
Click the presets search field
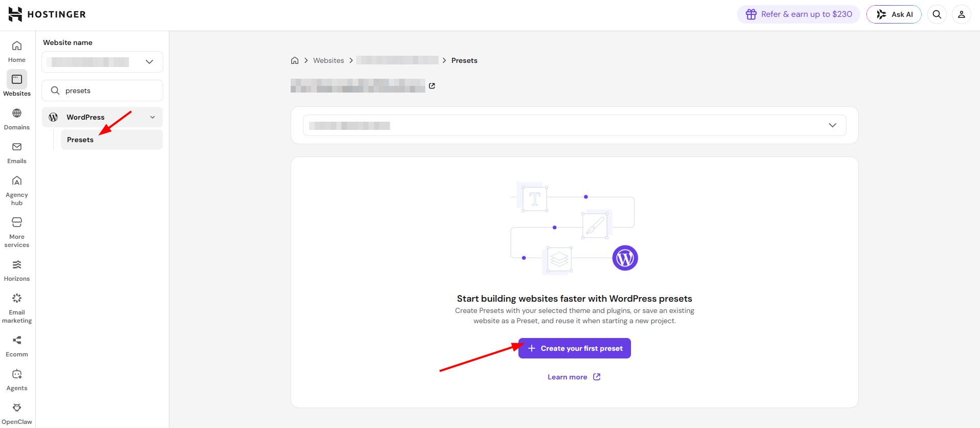pyautogui.click(x=102, y=91)
